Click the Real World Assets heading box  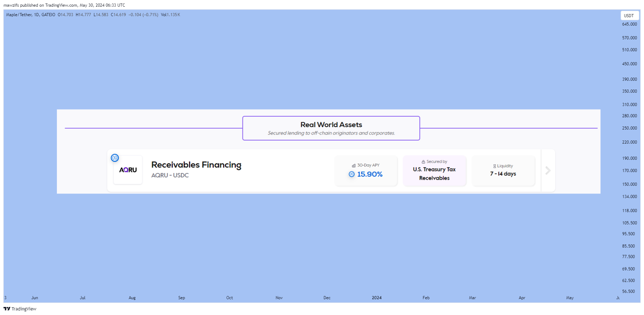[x=331, y=128]
